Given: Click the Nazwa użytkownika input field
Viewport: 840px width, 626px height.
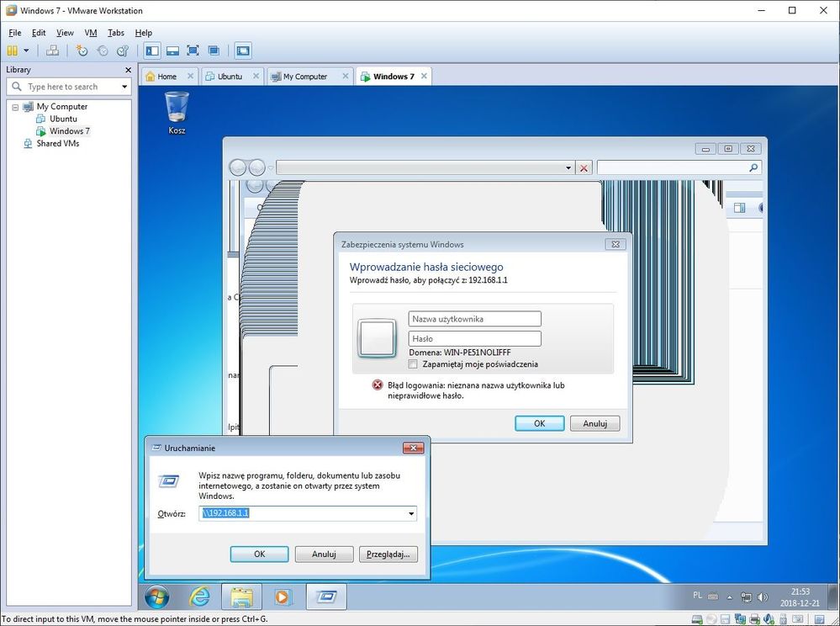Looking at the screenshot, I should tap(474, 319).
